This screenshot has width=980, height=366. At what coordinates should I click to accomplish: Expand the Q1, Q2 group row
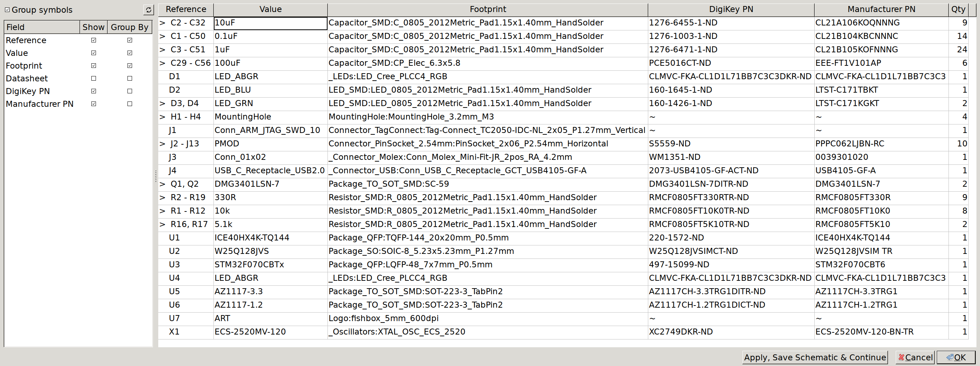(x=163, y=184)
